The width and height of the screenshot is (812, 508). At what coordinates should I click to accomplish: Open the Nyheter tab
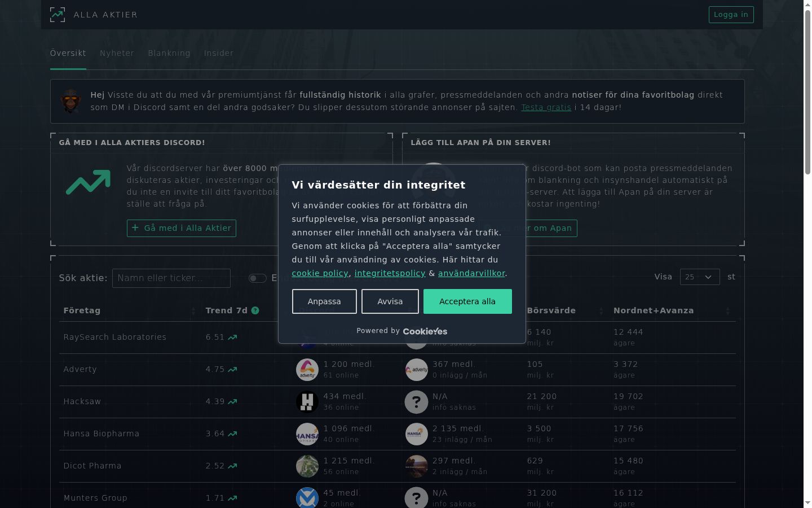point(117,53)
